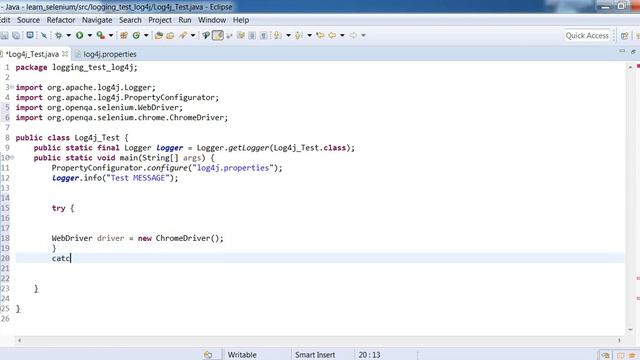
Task: Open the Run dropdown arrow
Action: click(x=90, y=36)
